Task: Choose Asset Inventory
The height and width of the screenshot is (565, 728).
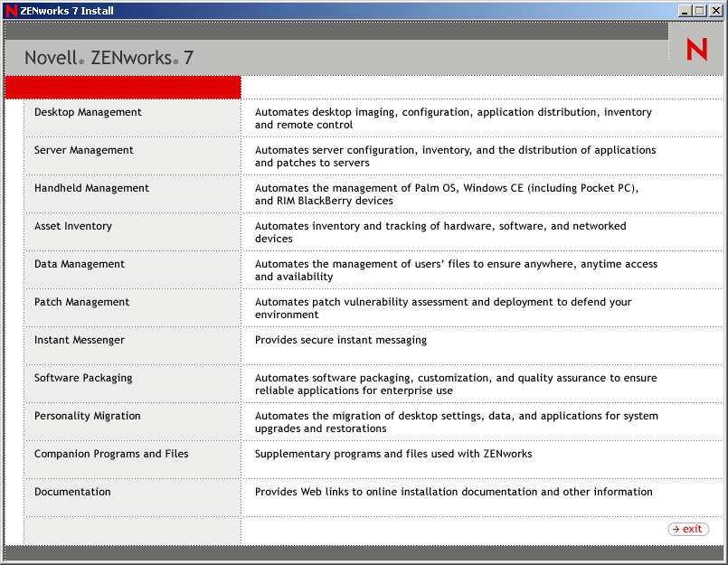Action: (x=72, y=226)
